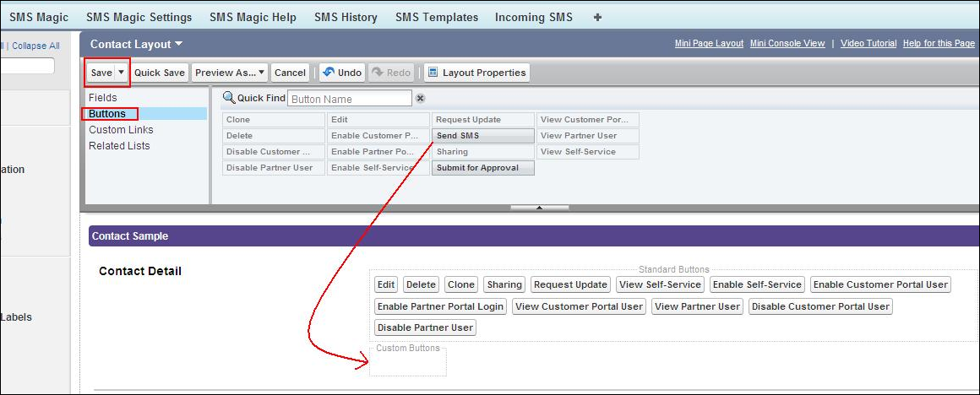
Task: Click Disable Partner User in Standard Buttons
Action: [426, 327]
